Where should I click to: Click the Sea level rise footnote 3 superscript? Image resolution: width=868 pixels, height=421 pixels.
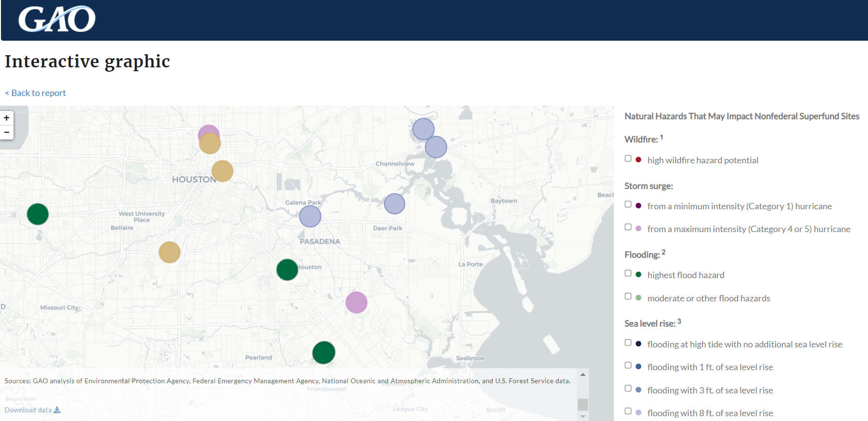coord(679,321)
